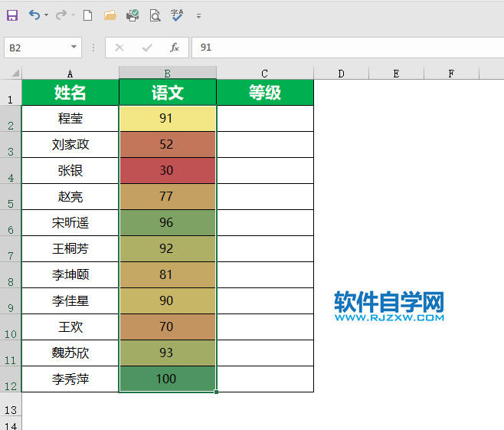The width and height of the screenshot is (504, 430).
Task: Click the 姓名 header cell
Action: point(70,92)
